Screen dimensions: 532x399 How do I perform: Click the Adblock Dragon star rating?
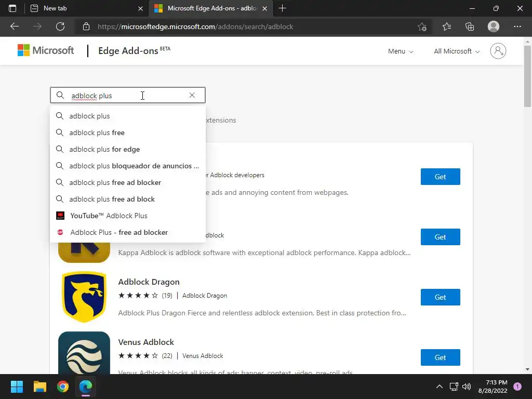tap(138, 296)
